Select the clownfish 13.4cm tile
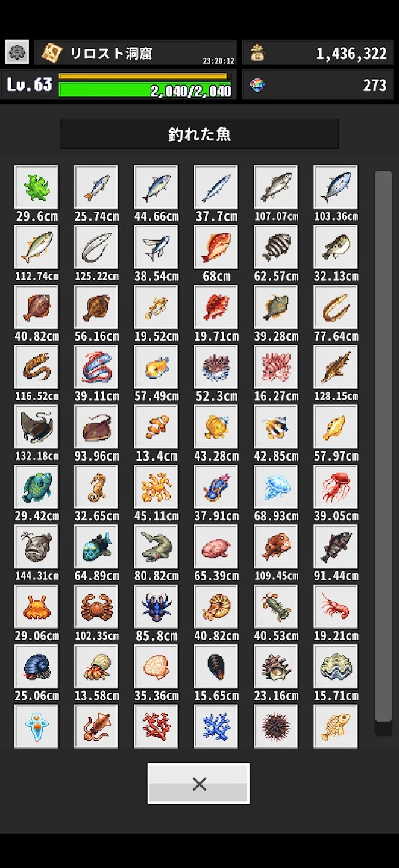 tap(156, 427)
